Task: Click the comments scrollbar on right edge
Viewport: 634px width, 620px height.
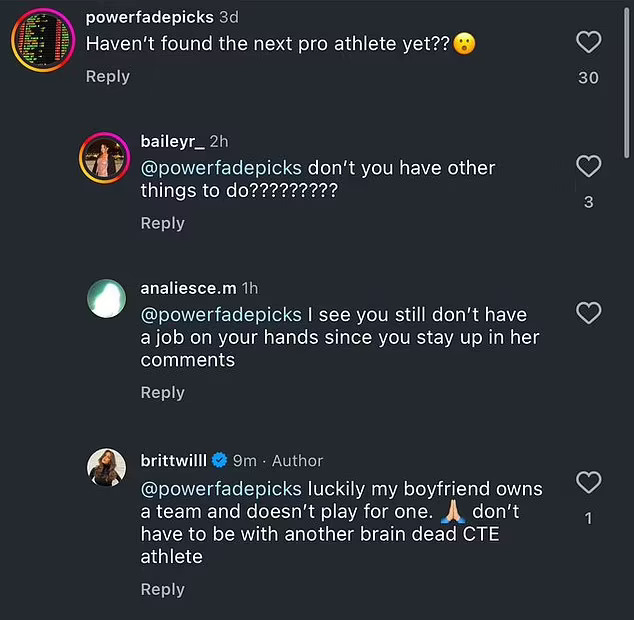Action: [x=627, y=80]
